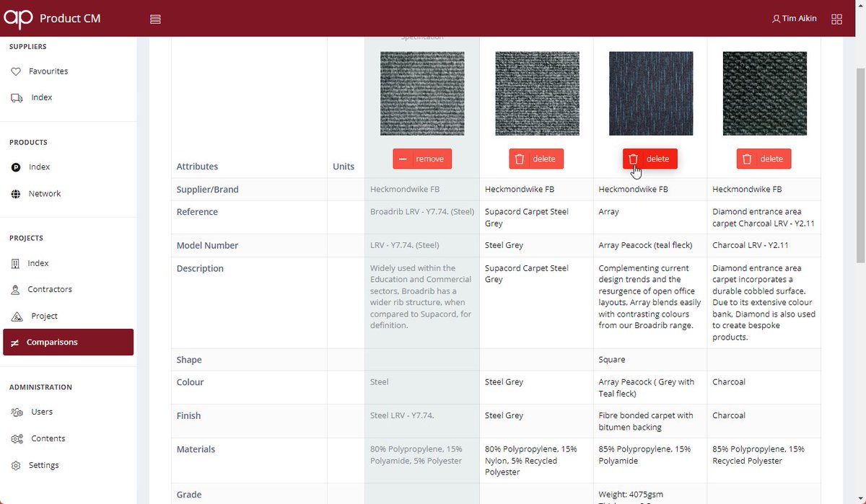This screenshot has width=866, height=504.
Task: Open the apps grid icon in the header
Action: 837,19
